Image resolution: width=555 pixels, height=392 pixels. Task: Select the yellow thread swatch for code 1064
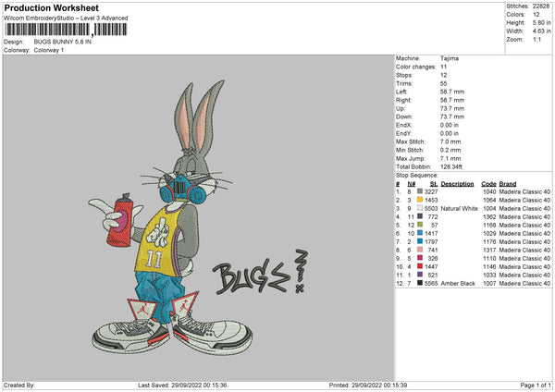420,200
